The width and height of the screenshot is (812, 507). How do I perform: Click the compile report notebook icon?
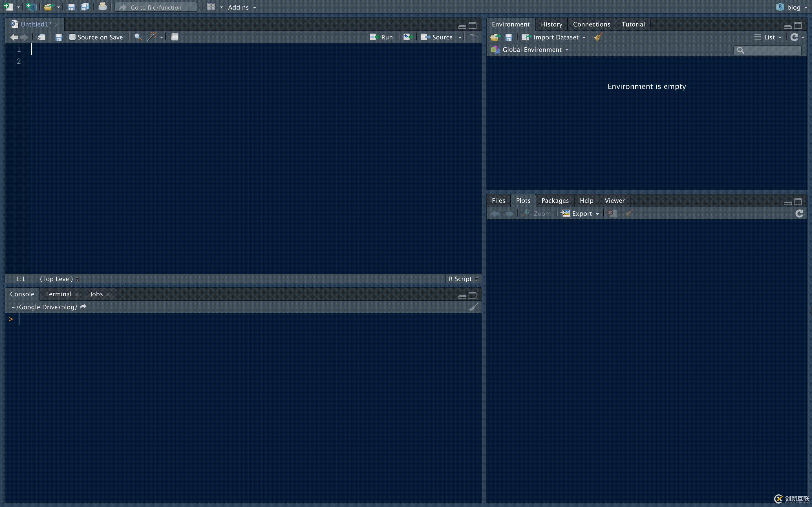pyautogui.click(x=175, y=37)
